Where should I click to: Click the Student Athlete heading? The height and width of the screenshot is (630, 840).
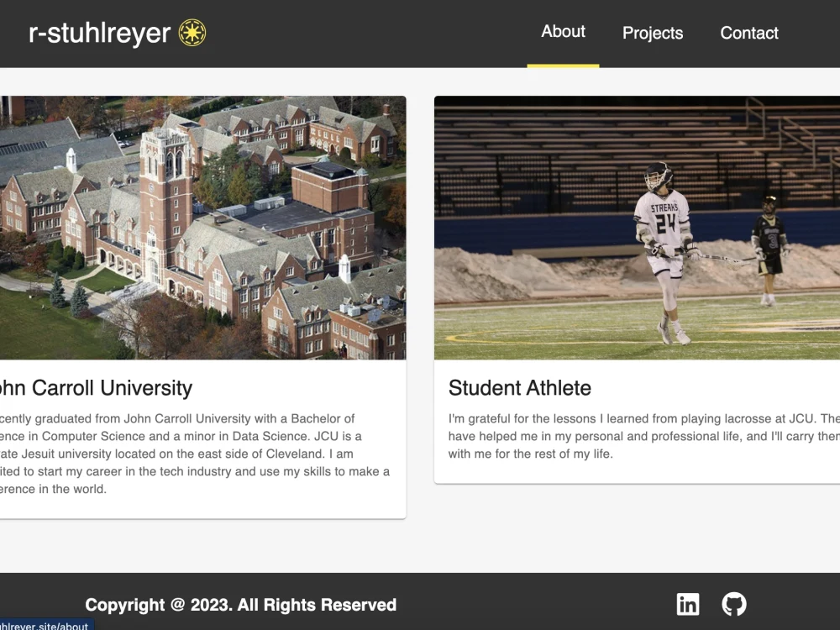point(520,388)
